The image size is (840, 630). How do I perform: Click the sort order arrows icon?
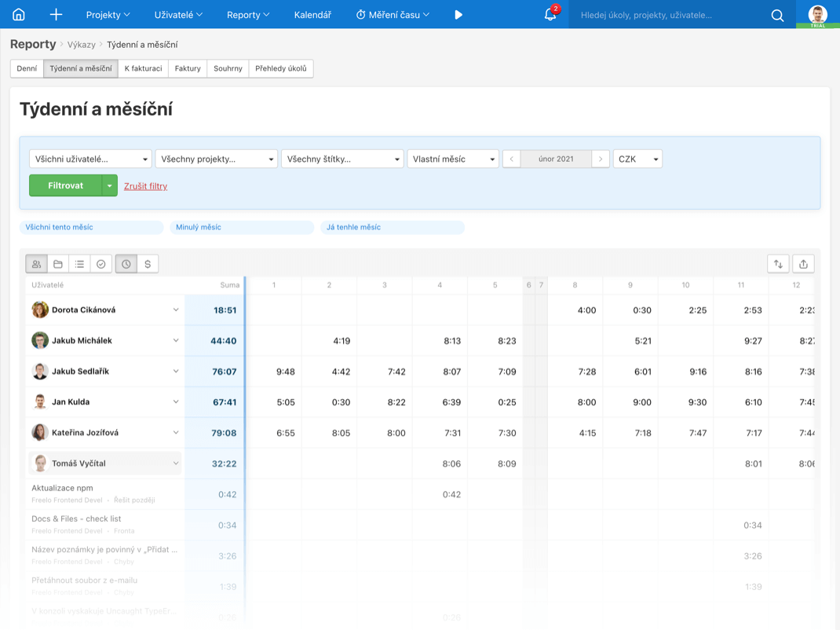pyautogui.click(x=778, y=264)
